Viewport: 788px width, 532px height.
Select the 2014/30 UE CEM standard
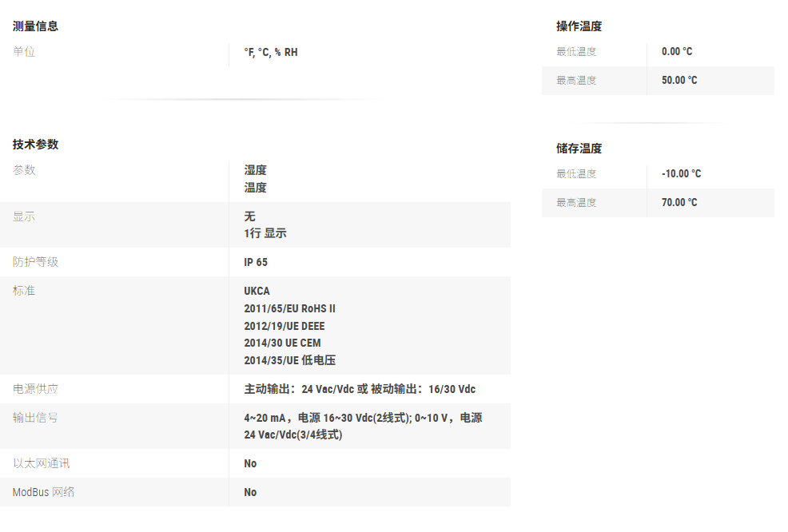tap(282, 343)
